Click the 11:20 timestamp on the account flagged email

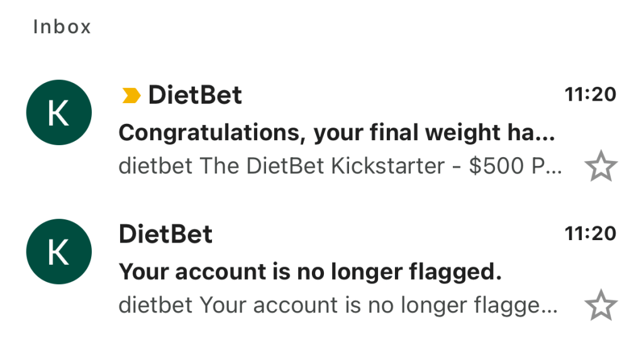point(591,234)
